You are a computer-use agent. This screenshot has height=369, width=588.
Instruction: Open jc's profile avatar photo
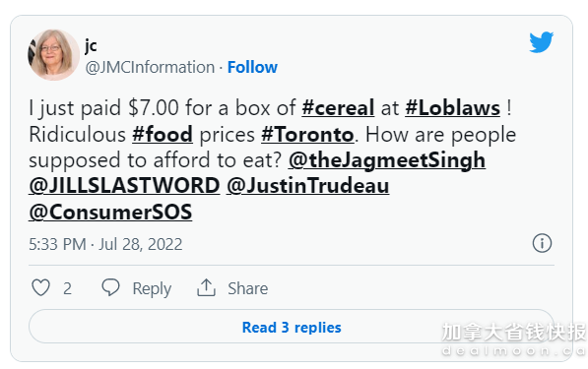pos(53,55)
